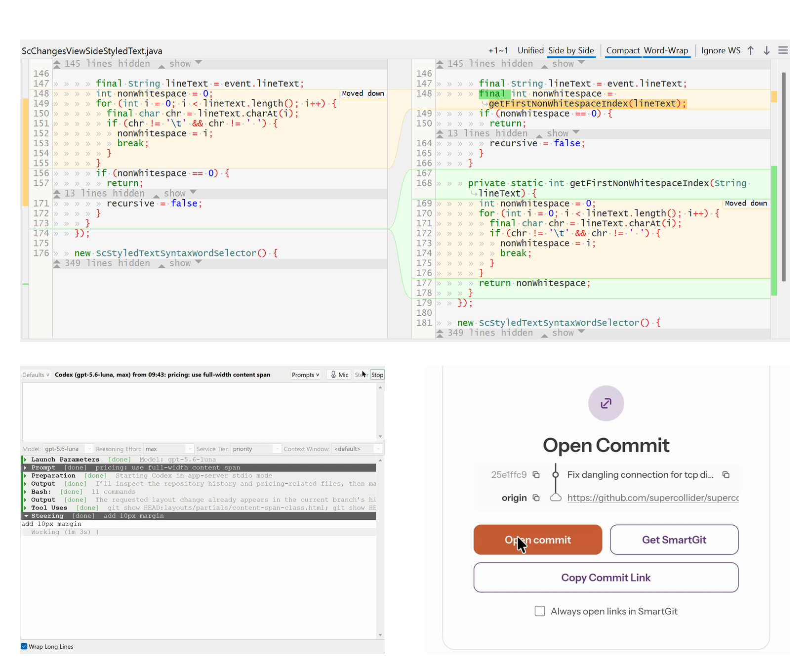
Task: Show the right 13 hidden lines
Action: (x=558, y=133)
